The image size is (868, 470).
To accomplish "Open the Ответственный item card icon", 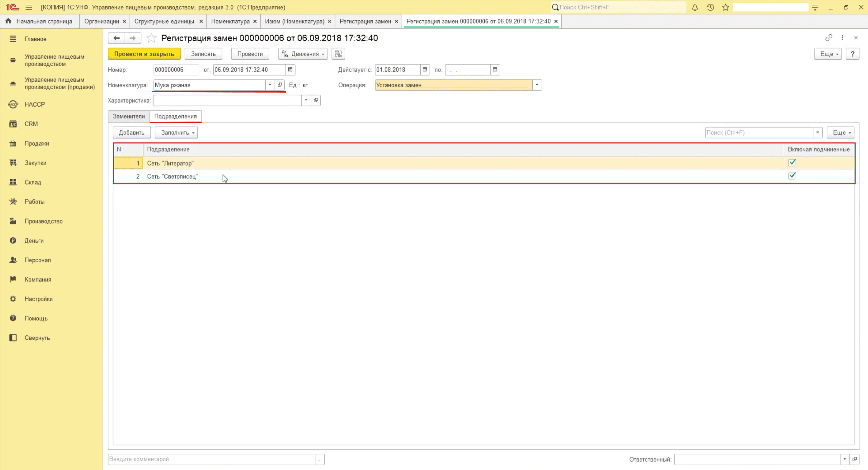I will pyautogui.click(x=854, y=459).
